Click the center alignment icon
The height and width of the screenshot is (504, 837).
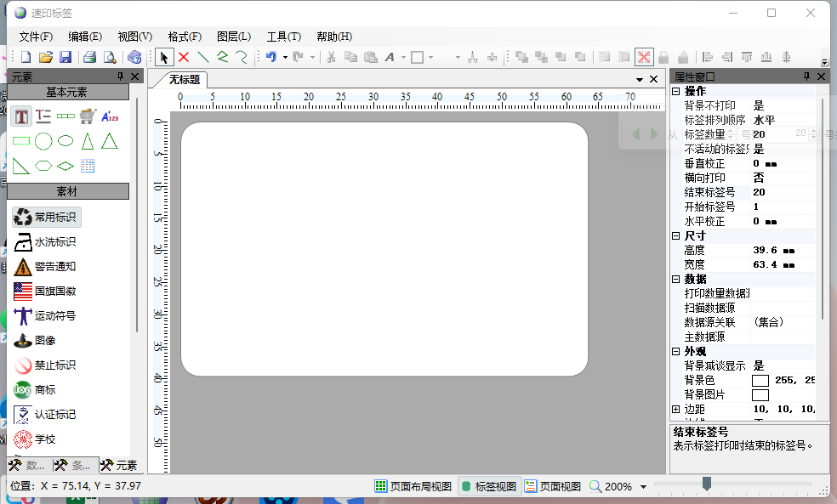point(786,57)
